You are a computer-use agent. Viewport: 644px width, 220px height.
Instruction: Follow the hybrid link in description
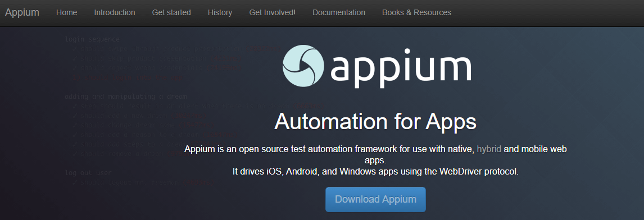click(489, 149)
